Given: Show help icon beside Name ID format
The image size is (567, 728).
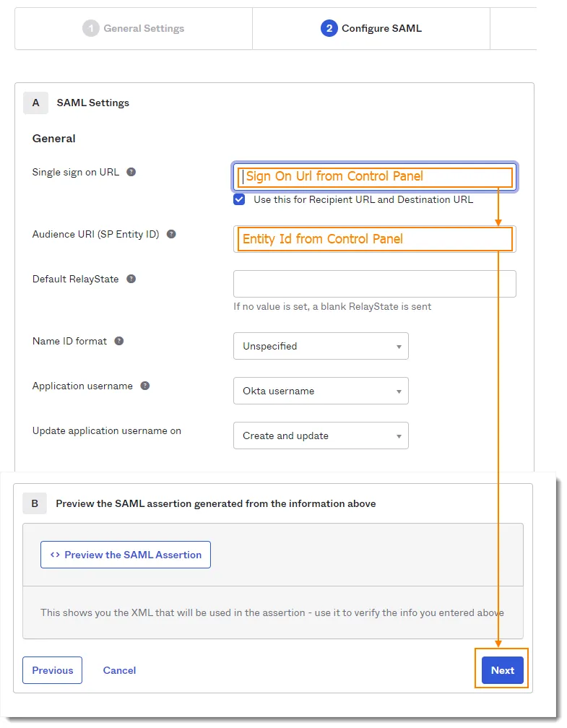Looking at the screenshot, I should click(119, 341).
